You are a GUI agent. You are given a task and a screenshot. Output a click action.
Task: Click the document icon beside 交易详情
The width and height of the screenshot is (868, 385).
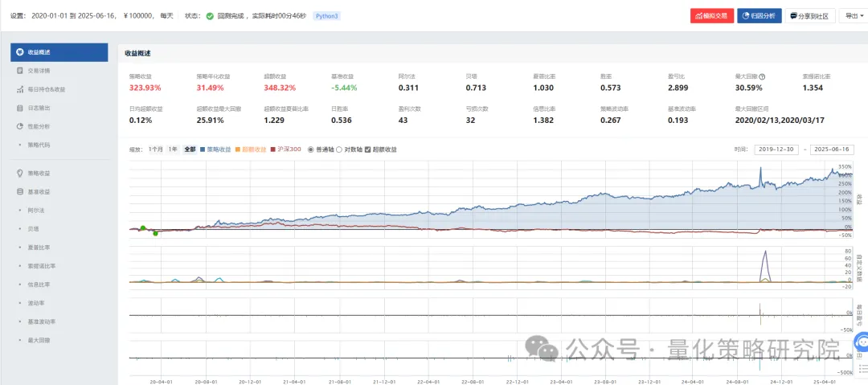(x=20, y=71)
